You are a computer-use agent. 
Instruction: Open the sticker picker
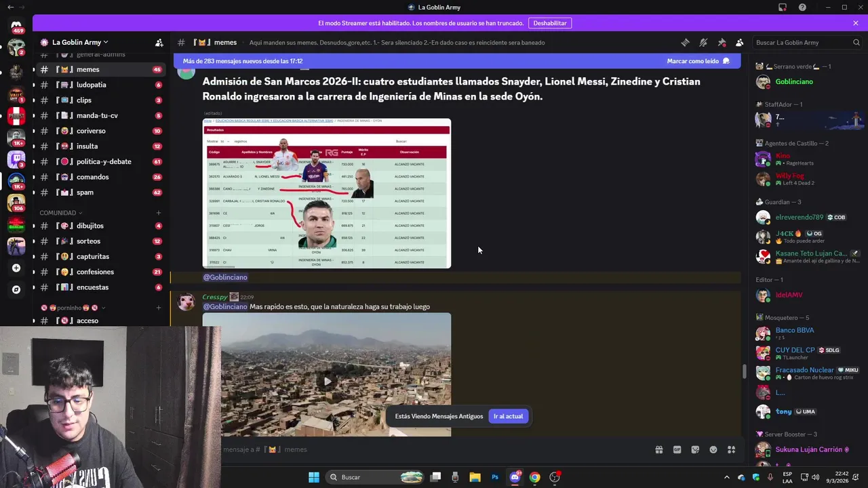(695, 449)
